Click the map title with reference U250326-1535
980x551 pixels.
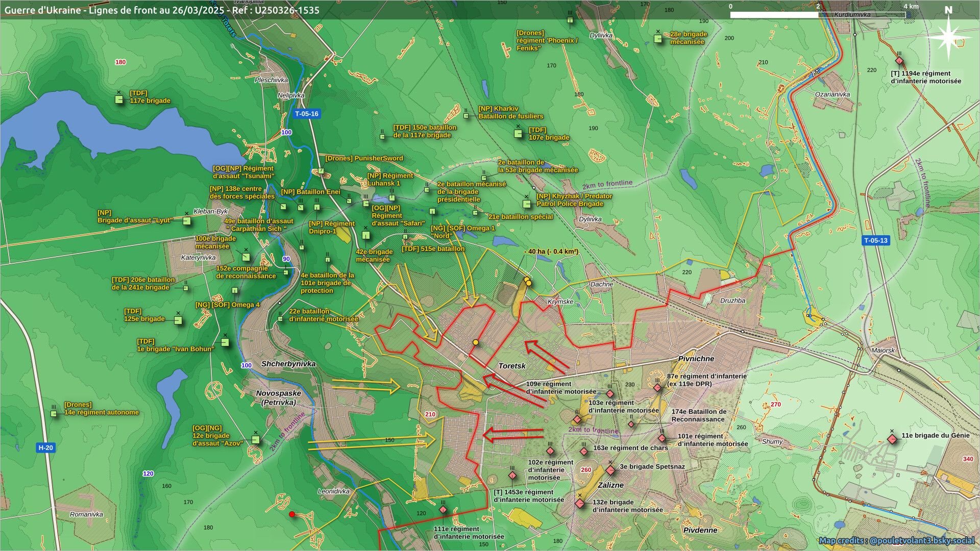tap(162, 10)
